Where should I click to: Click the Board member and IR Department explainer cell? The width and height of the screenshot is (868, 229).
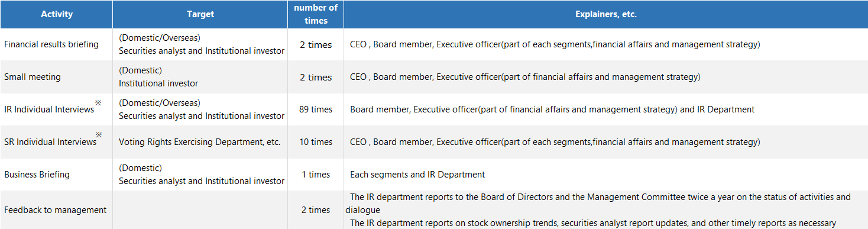[605, 109]
